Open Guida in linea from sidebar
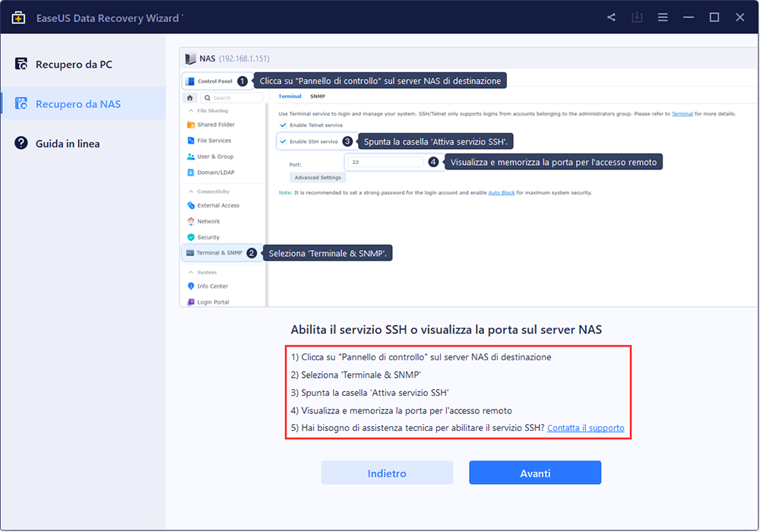760x532 pixels. [x=84, y=144]
